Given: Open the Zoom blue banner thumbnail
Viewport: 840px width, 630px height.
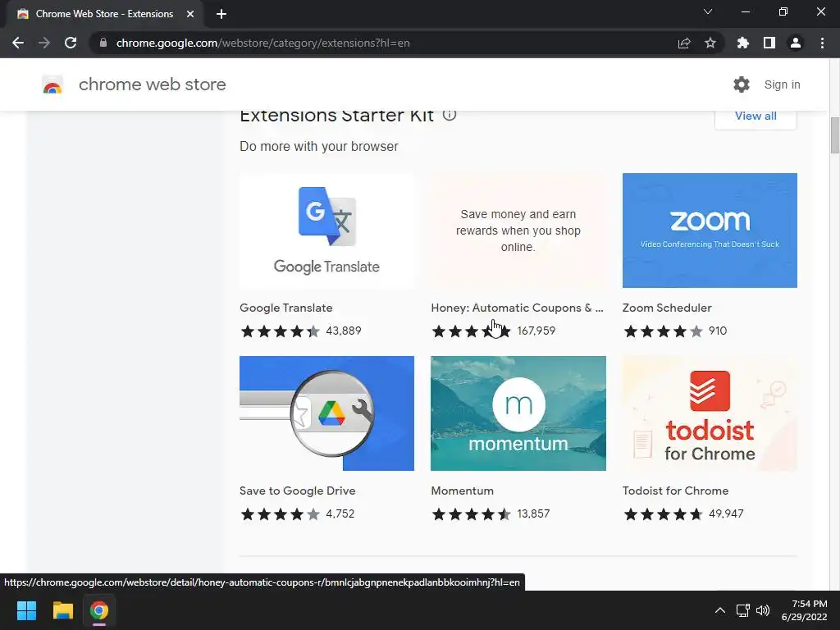Looking at the screenshot, I should [710, 231].
